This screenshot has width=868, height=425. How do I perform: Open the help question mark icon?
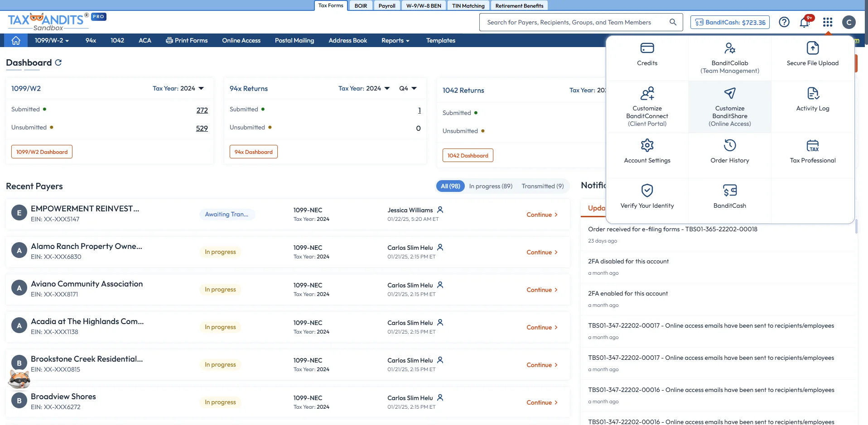click(784, 22)
